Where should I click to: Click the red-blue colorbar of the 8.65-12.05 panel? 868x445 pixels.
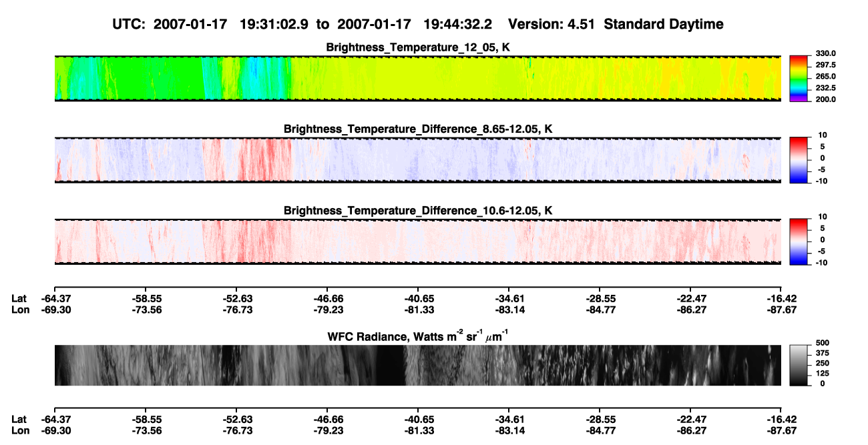pyautogui.click(x=799, y=160)
